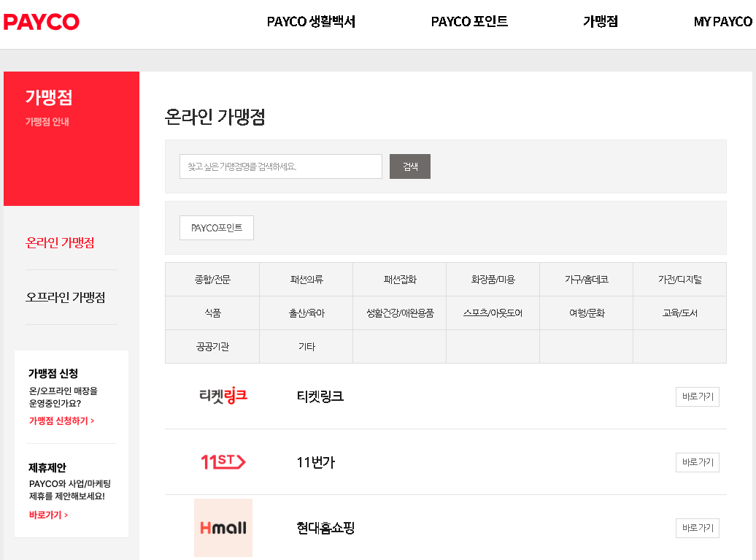Toggle the 공공기관 category filter
Viewport: 756px width, 560px height.
[212, 346]
